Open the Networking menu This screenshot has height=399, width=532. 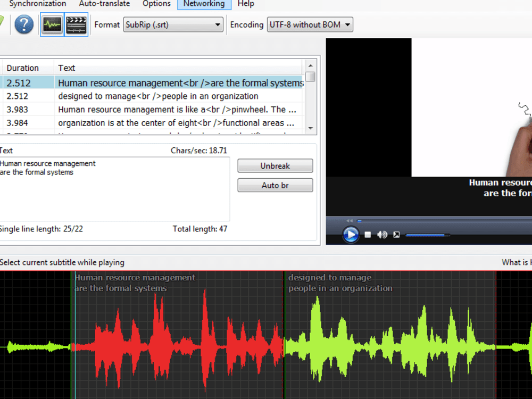(204, 4)
